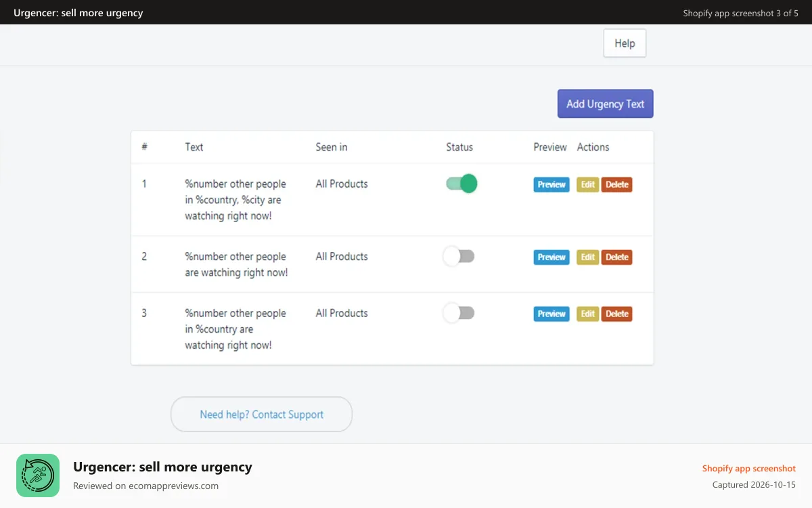Select the text '%number other people are watching right now!'
Viewport: 812px width, 508px height.
[236, 264]
